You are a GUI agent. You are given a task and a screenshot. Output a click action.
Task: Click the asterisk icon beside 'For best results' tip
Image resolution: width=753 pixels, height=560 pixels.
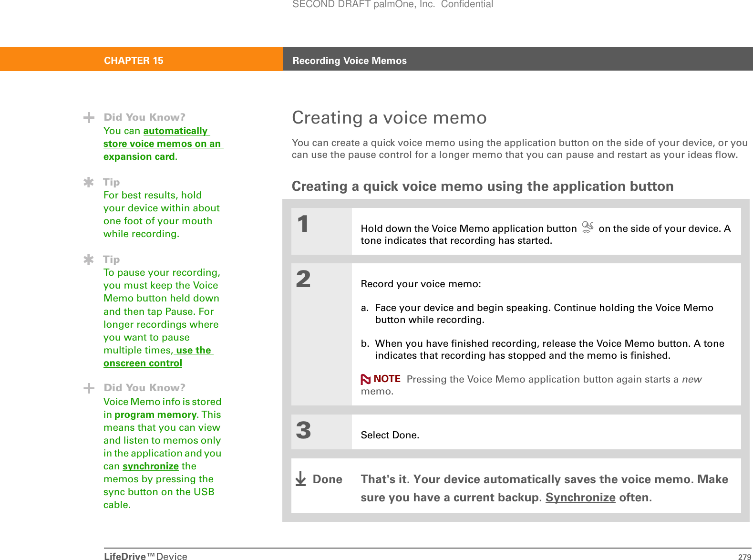coord(89,182)
